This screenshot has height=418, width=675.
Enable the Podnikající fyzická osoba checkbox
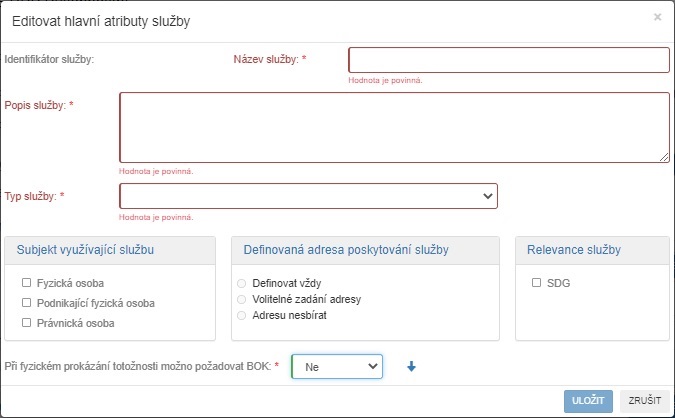[27, 303]
